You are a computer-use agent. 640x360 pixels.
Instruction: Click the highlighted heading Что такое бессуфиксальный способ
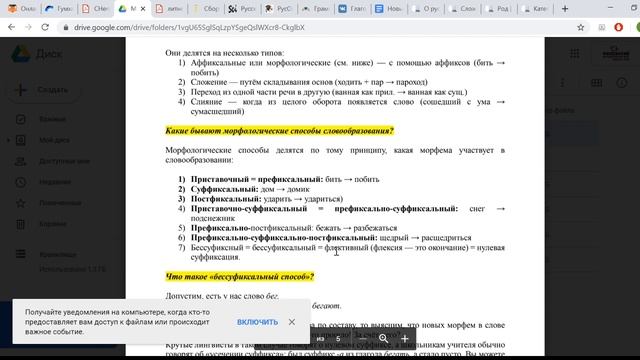click(240, 277)
